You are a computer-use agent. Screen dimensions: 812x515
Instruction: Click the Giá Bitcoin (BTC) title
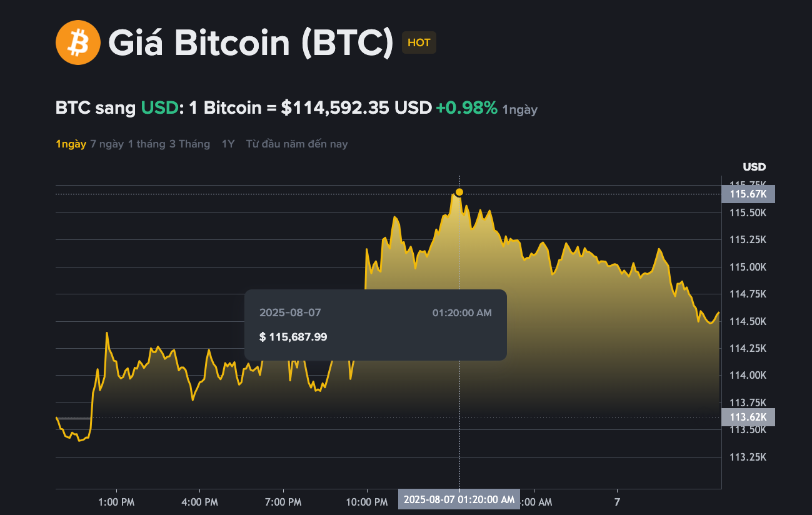point(248,42)
